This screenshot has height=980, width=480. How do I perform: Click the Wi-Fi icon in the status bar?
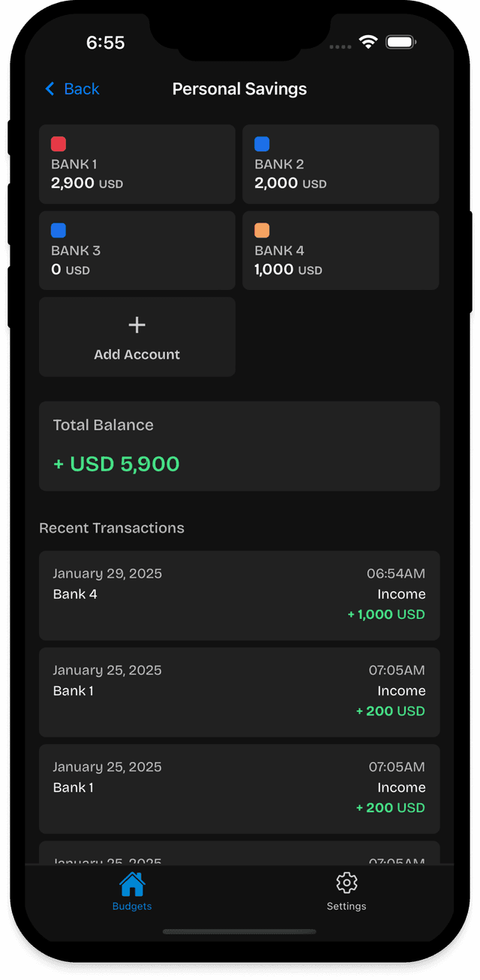point(367,43)
